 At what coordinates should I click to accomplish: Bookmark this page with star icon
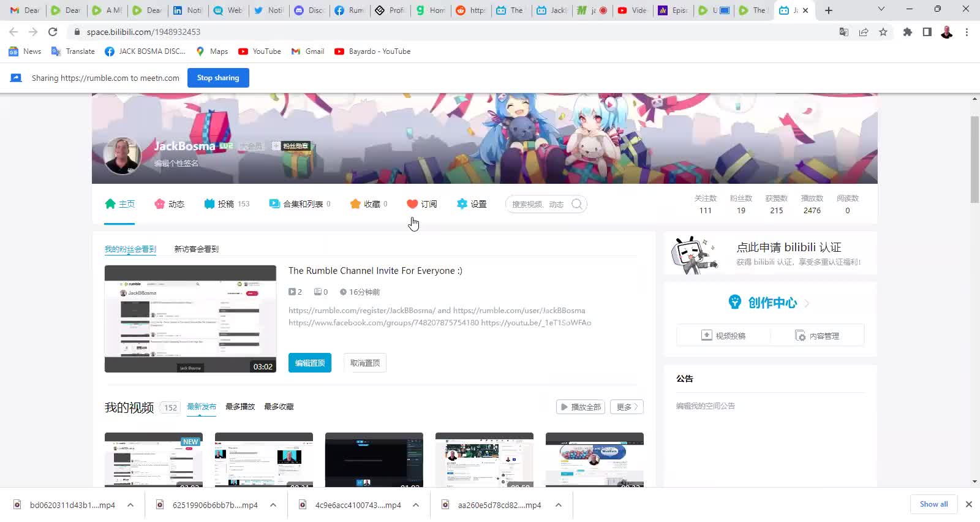[x=883, y=32]
